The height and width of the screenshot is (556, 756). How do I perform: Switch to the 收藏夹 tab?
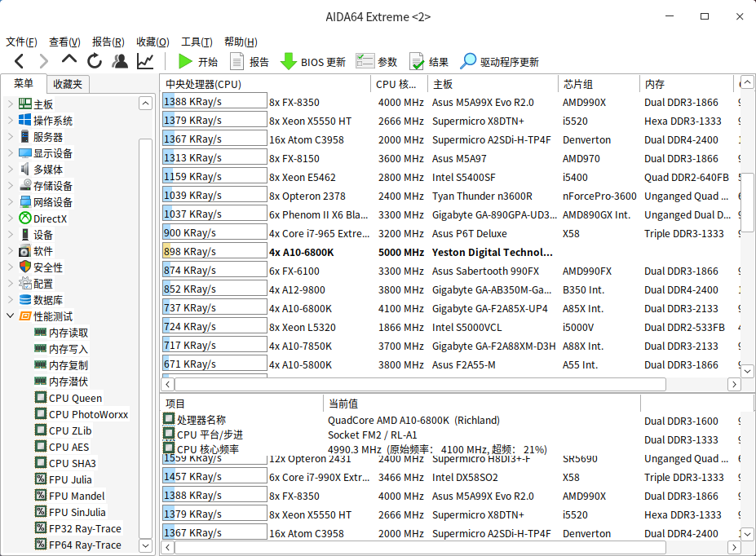[67, 83]
